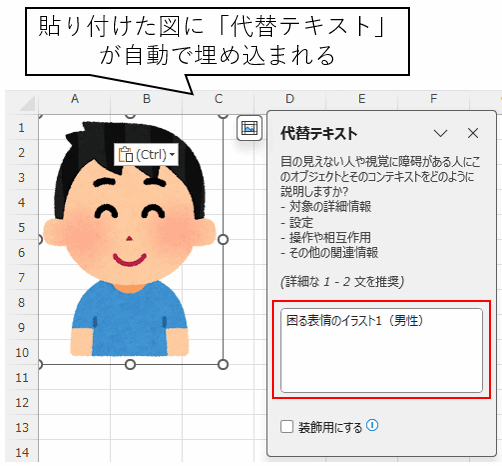
Task: Select row 14 header
Action: 21,452
